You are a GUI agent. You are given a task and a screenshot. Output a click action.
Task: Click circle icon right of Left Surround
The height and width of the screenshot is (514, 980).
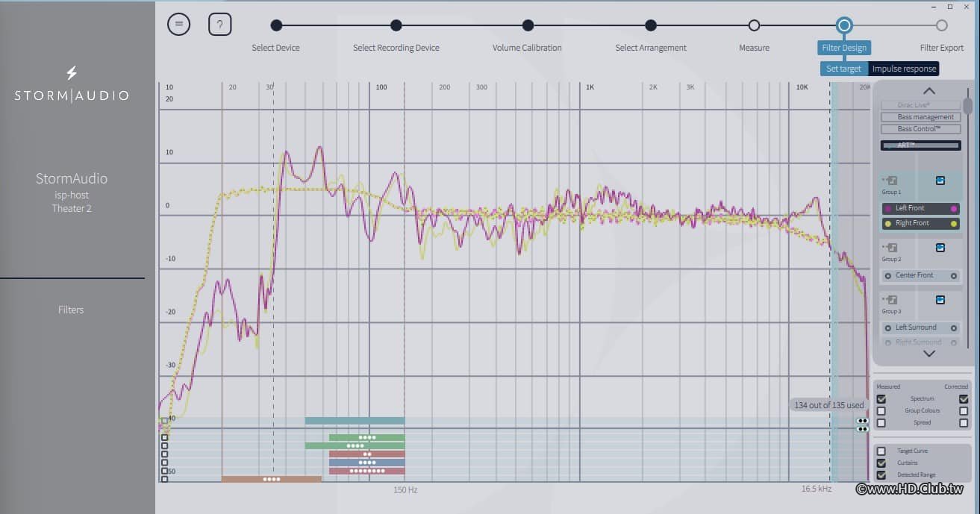954,328
